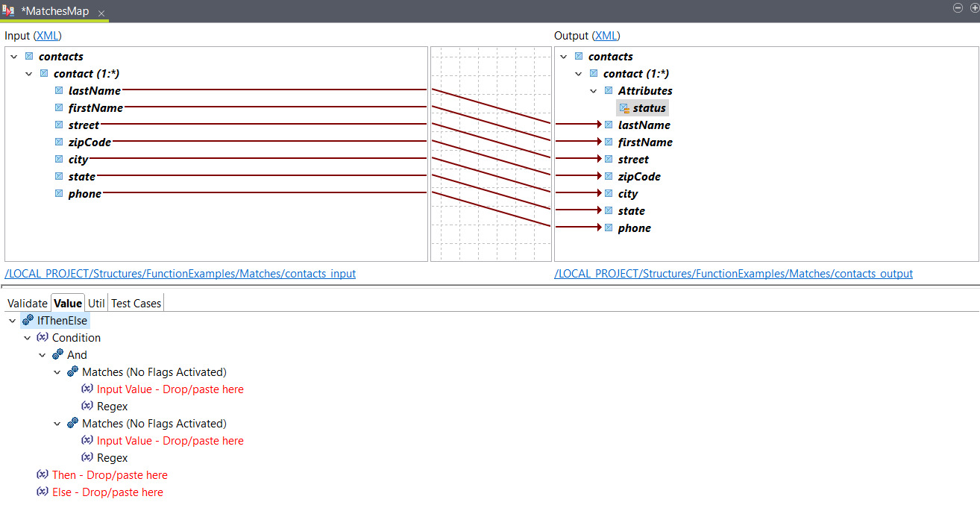Switch to the Validate tab
This screenshot has width=980, height=508.
tap(27, 303)
